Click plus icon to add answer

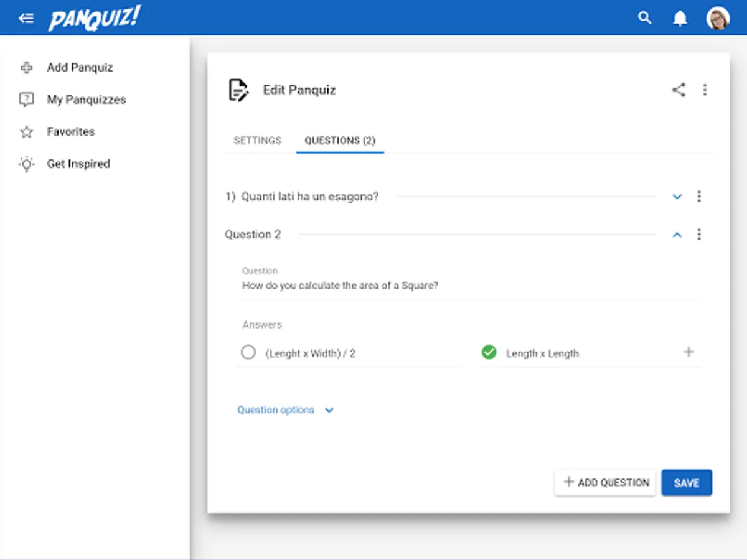pos(688,352)
